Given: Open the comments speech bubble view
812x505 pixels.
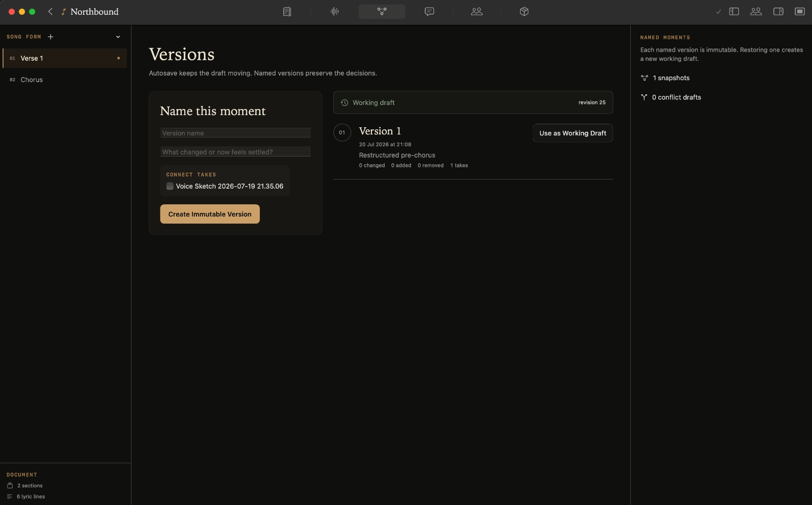Looking at the screenshot, I should tap(429, 12).
